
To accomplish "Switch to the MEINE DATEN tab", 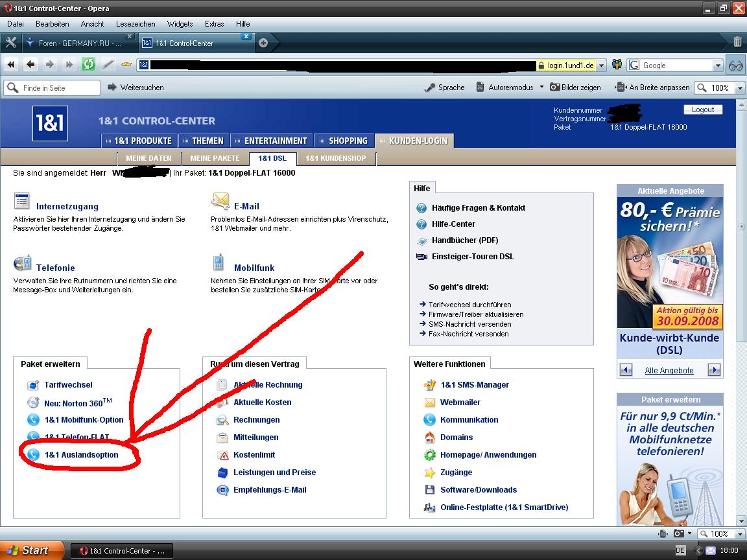I will tap(148, 158).
